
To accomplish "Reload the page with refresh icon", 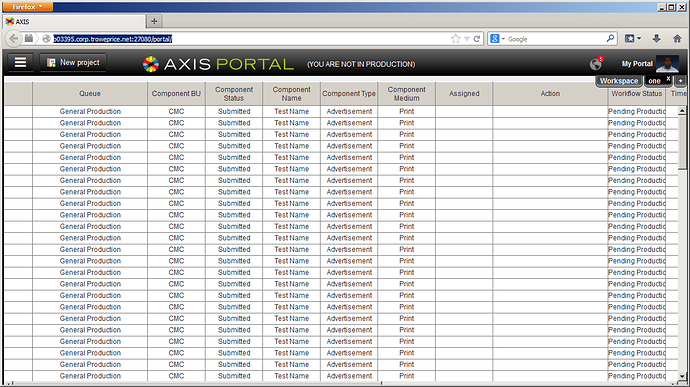I will click(477, 39).
